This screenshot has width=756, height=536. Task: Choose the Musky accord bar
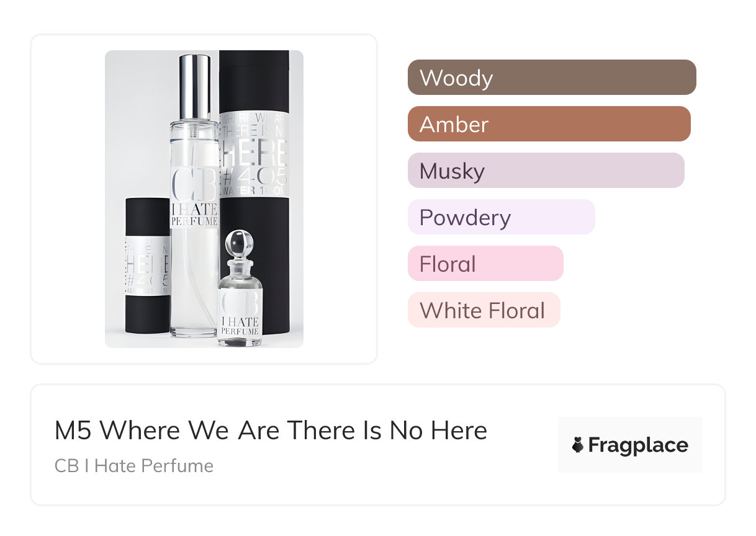pyautogui.click(x=546, y=171)
